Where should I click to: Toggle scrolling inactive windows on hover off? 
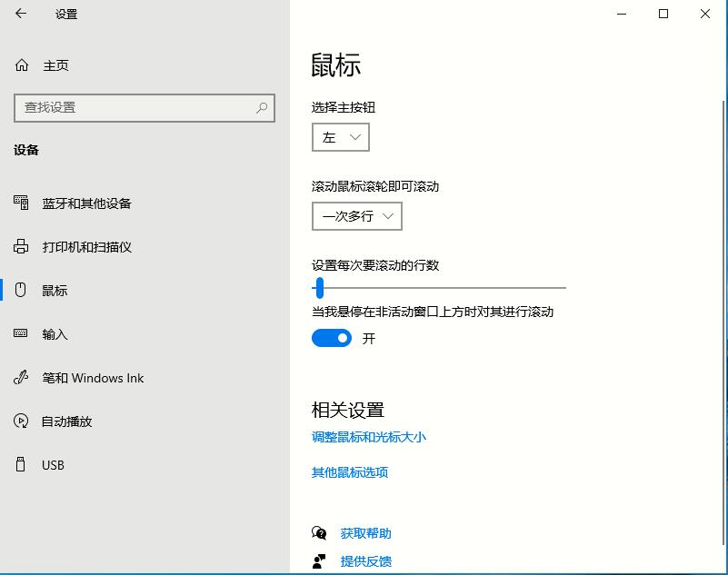[331, 337]
